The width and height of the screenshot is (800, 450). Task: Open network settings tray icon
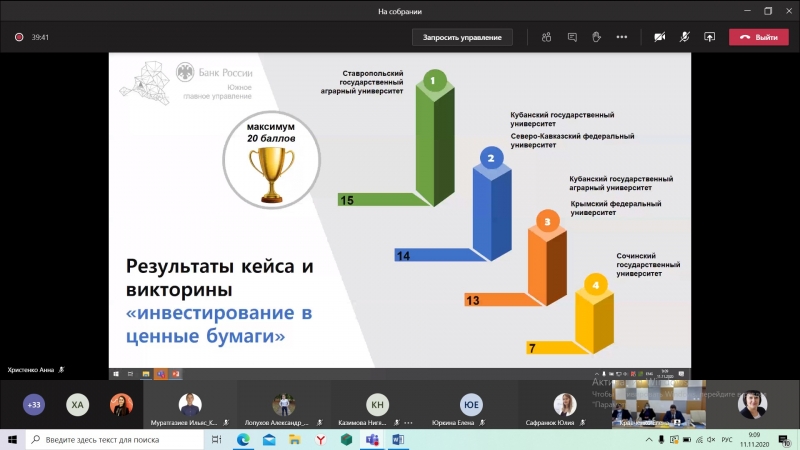coord(699,439)
